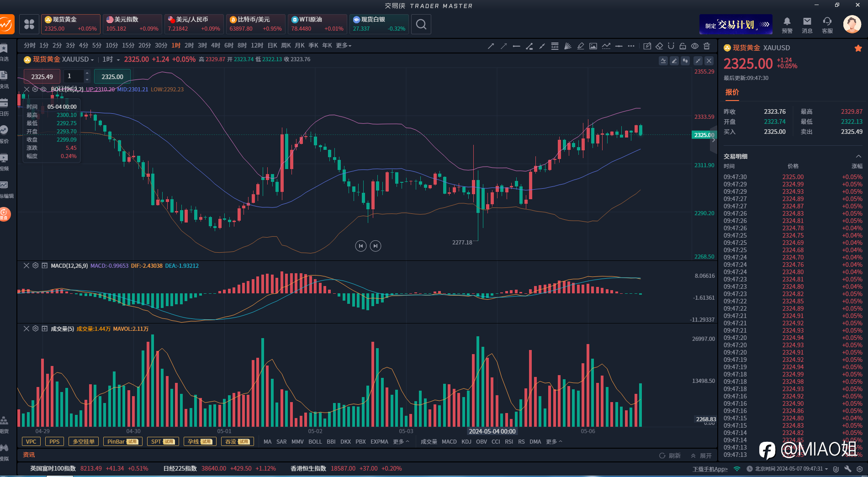Image resolution: width=868 pixels, height=477 pixels.
Task: Expand 更多 main indicators after EXPMA
Action: [401, 442]
